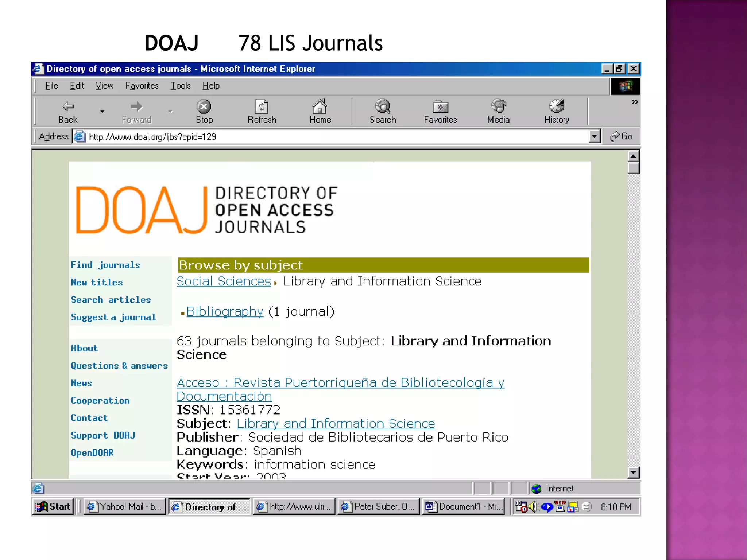
Task: Click the 8:10 PM clock
Action: (616, 507)
